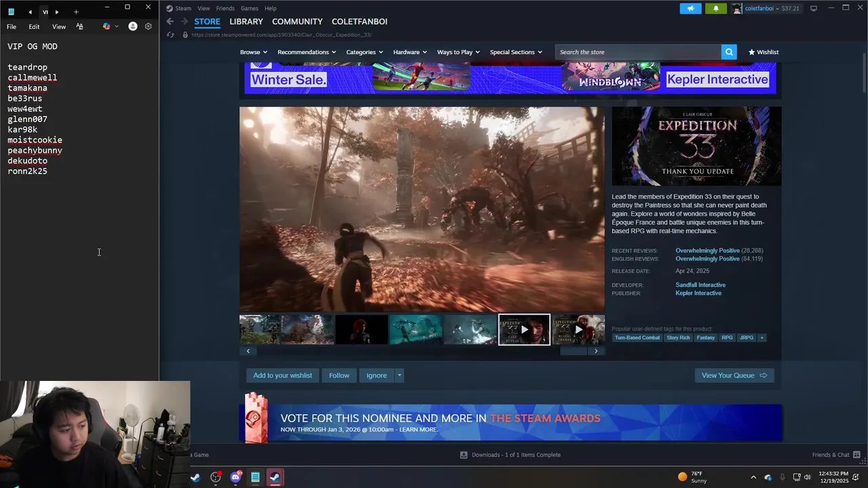Click the Ignore button
Viewport: 868px width, 488px height.
376,375
